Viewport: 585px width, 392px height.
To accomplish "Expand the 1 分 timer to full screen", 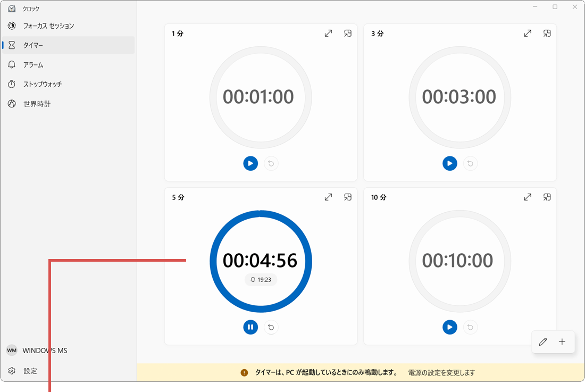I will (x=328, y=33).
